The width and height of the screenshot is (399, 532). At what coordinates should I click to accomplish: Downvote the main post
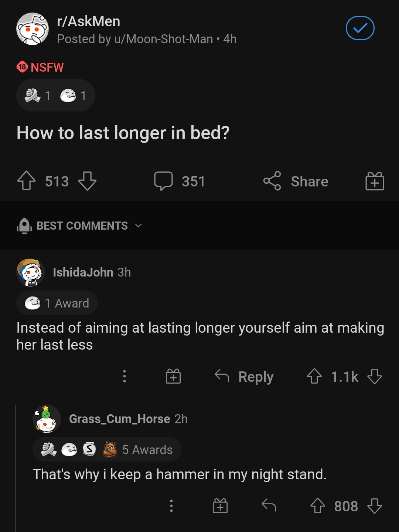click(88, 181)
